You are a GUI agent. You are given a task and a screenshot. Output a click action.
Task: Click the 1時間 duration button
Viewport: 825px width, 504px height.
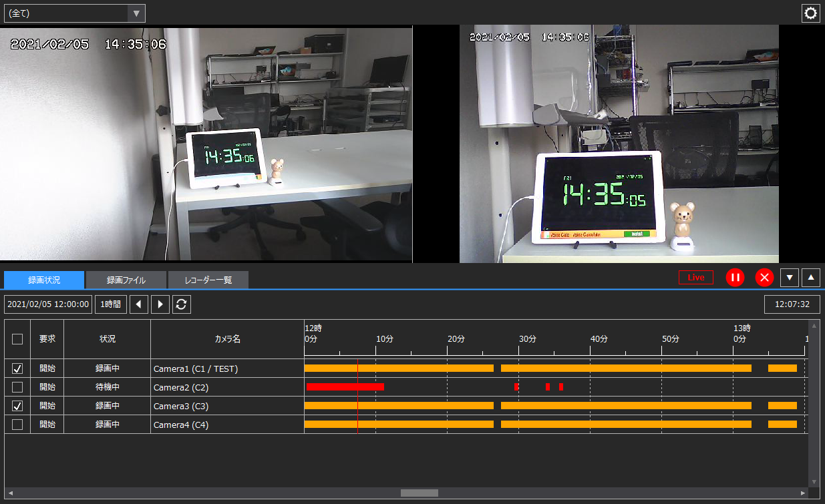(110, 304)
